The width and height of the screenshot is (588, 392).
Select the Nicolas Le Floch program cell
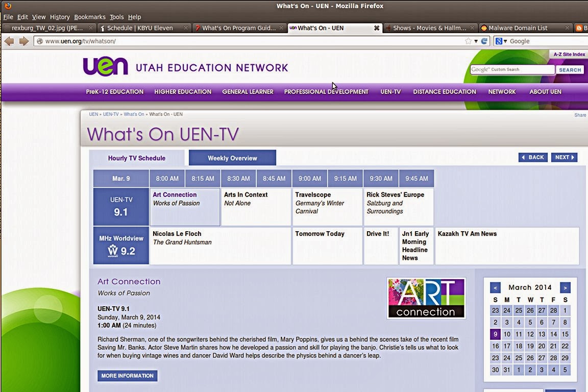[x=220, y=246]
